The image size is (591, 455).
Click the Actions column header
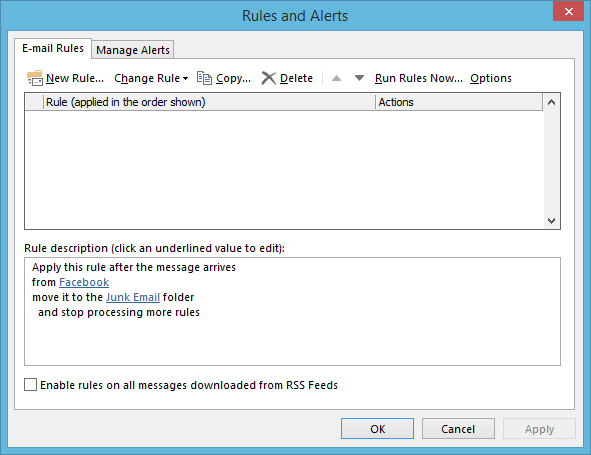[x=459, y=102]
